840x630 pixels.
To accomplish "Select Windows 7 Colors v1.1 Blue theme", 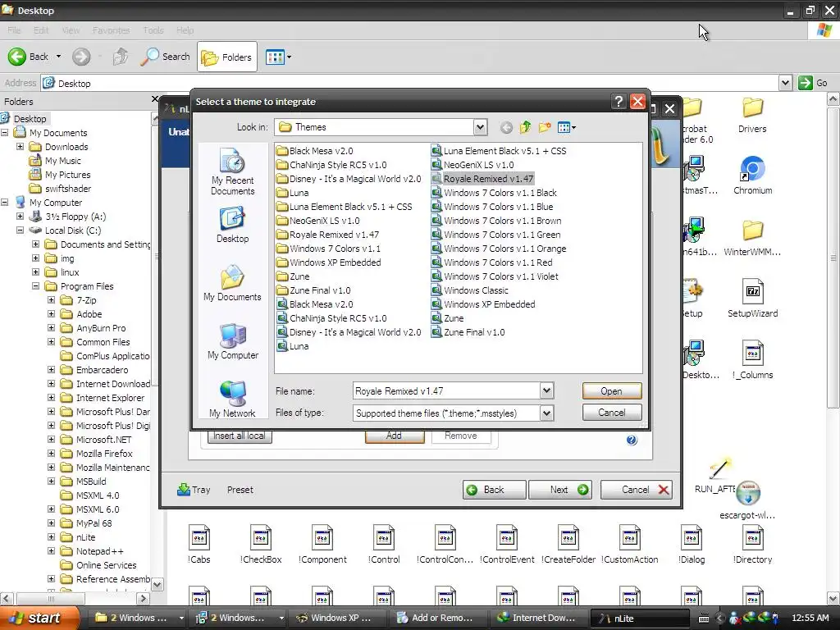I will [x=492, y=207].
